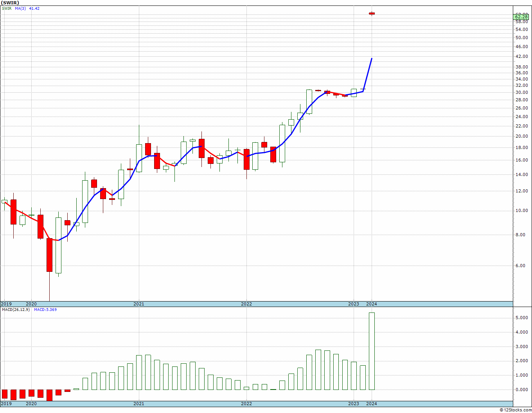Click the MACD:5.369 value label
The height and width of the screenshot is (413, 532).
(x=45, y=310)
